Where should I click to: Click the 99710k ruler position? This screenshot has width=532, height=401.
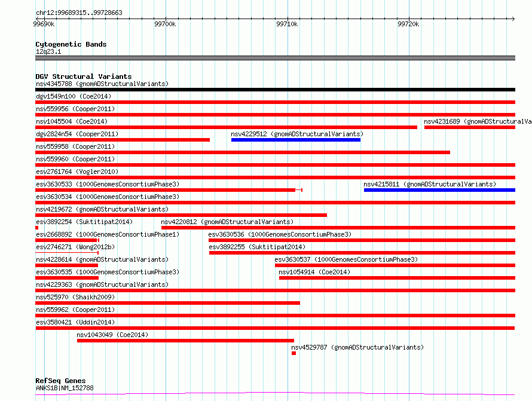pyautogui.click(x=287, y=24)
